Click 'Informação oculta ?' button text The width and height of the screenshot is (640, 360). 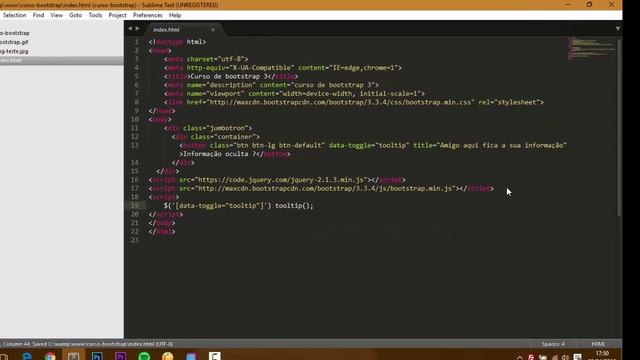tap(220, 154)
